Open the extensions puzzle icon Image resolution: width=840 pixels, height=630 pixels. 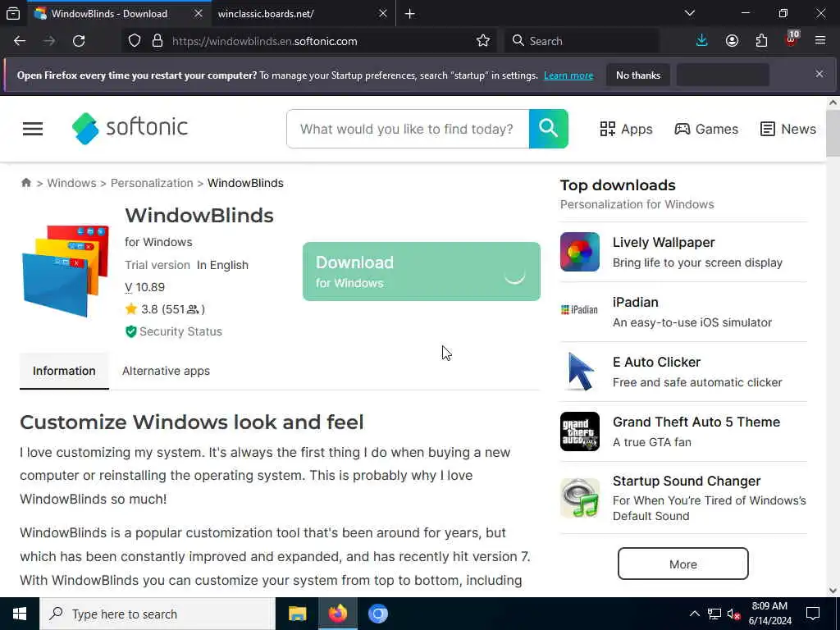[x=761, y=41]
